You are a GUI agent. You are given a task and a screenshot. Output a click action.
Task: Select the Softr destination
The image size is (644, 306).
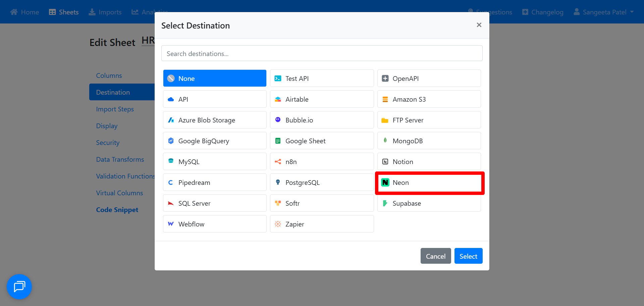(322, 203)
